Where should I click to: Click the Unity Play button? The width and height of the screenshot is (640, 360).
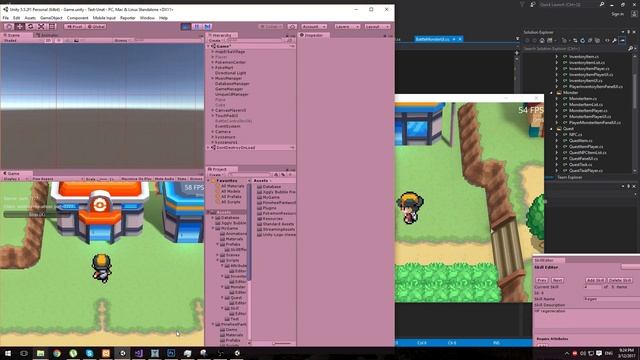[186, 27]
